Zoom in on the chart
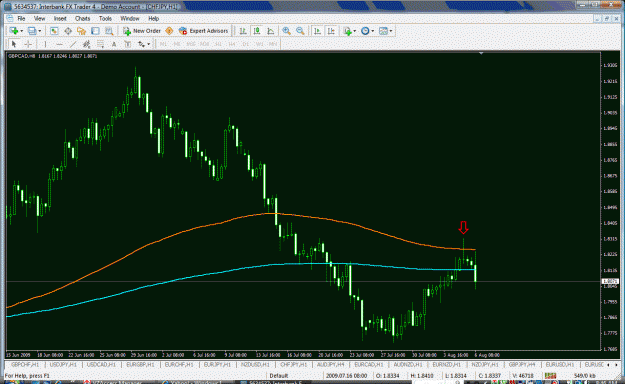 (x=287, y=31)
